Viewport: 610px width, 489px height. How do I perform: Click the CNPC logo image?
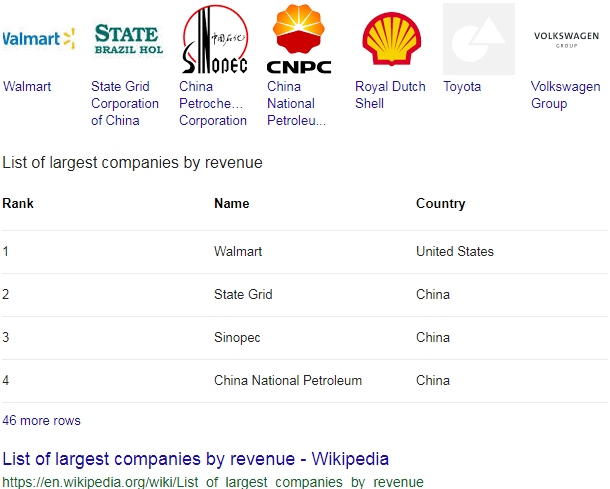(x=299, y=39)
